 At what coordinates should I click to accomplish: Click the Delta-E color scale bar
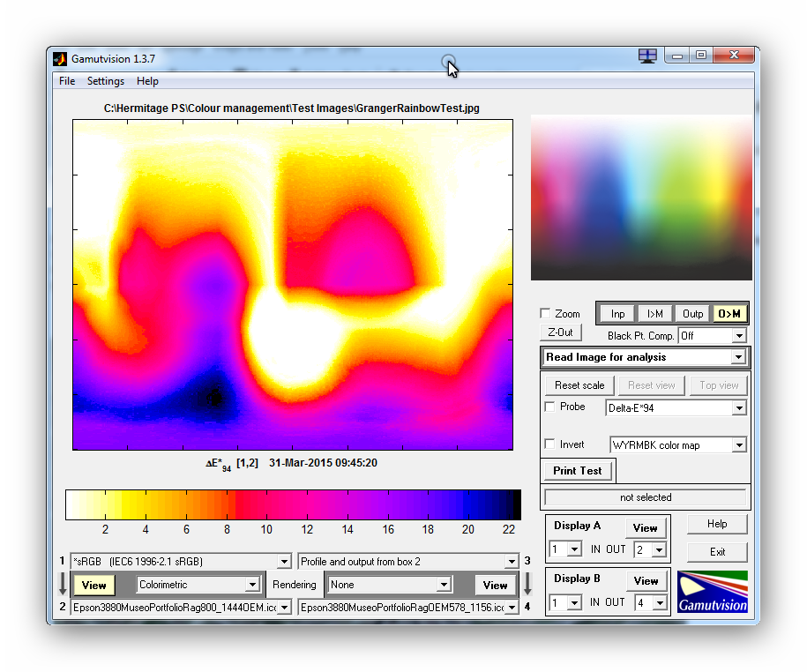pos(293,504)
